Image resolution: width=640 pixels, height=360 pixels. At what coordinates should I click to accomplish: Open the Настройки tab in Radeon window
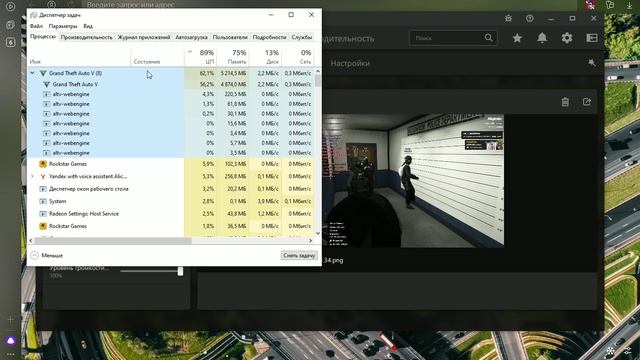pos(350,63)
